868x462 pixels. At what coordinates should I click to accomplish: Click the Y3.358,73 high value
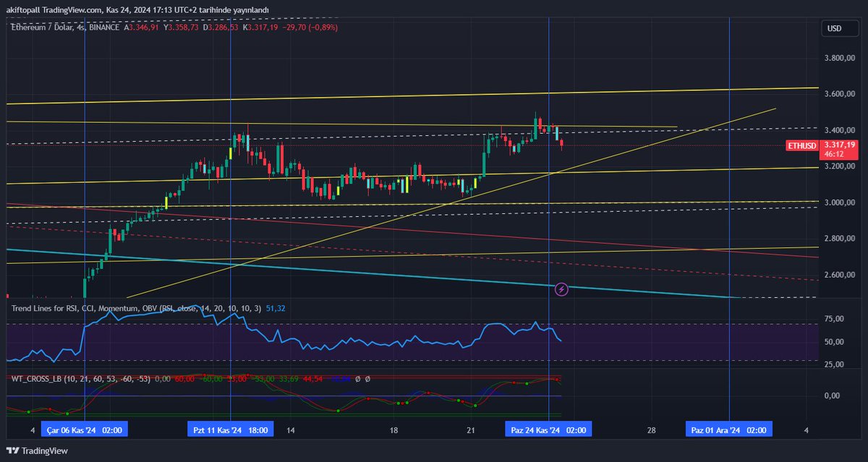point(181,27)
